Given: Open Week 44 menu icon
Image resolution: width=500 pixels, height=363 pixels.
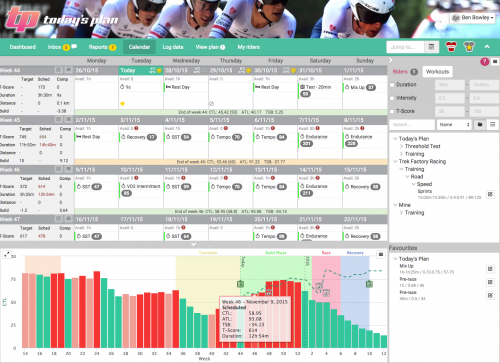Looking at the screenshot, I should point(68,70).
